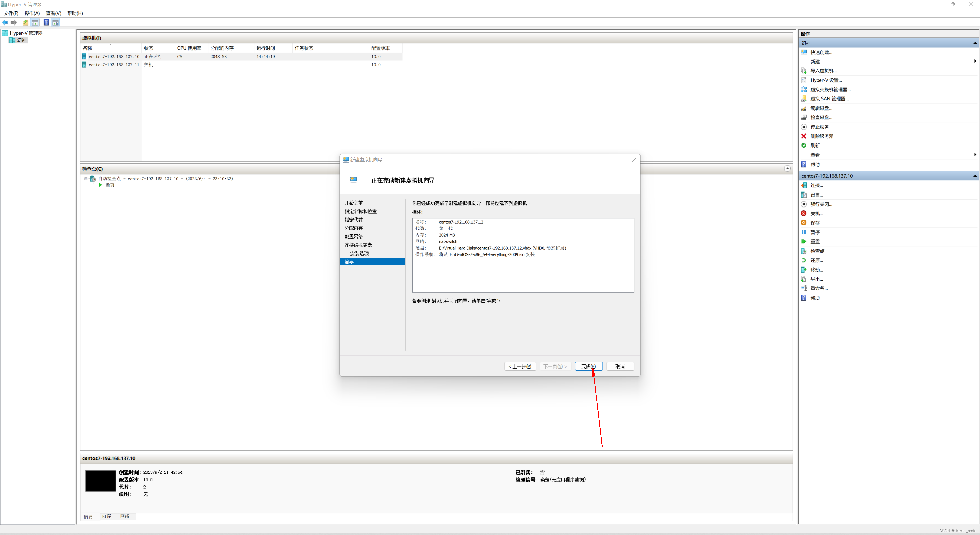The height and width of the screenshot is (535, 980).
Task: Select the 连接虚拟硬盘 wizard step
Action: click(358, 246)
